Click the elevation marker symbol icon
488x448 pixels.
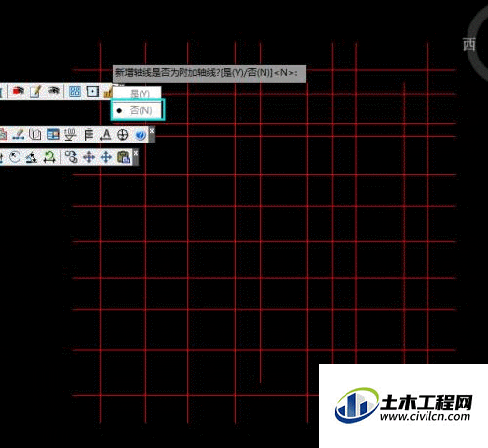pos(70,135)
